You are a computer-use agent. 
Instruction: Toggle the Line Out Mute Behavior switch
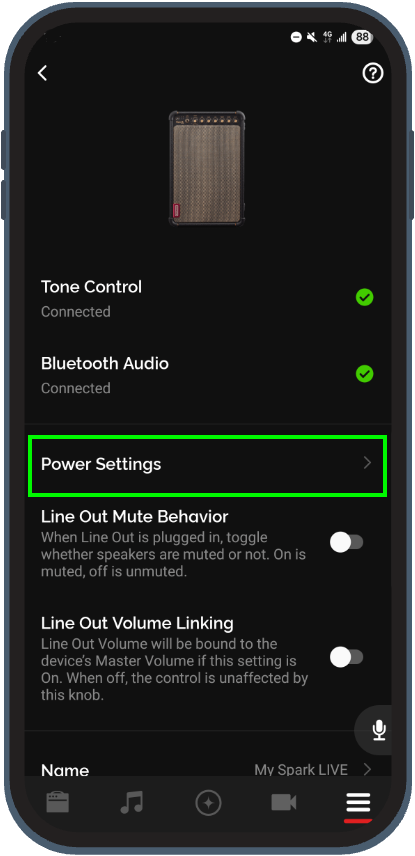(347, 543)
